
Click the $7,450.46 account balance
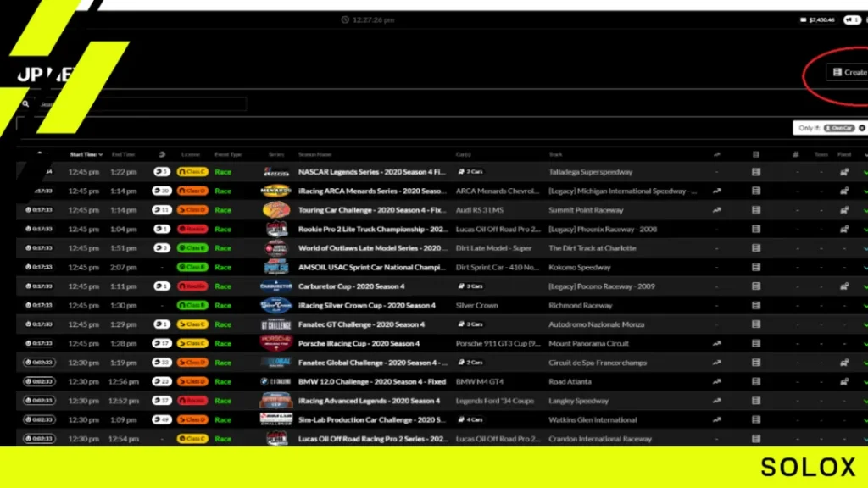tap(817, 20)
